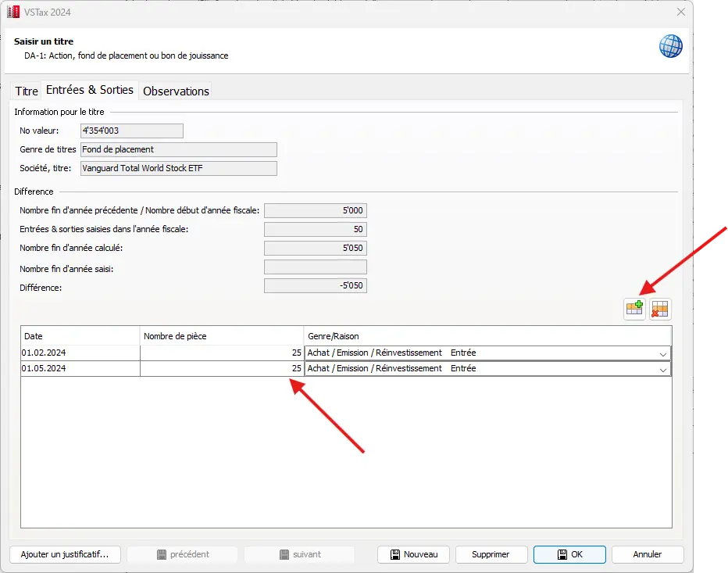Viewport: 728px width, 573px height.
Task: Click the Supprimer button
Action: (x=491, y=554)
